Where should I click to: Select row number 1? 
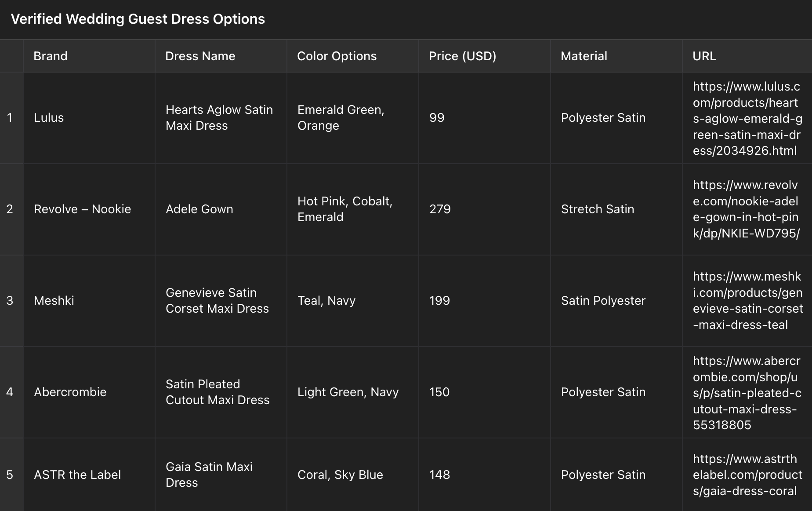click(x=10, y=117)
